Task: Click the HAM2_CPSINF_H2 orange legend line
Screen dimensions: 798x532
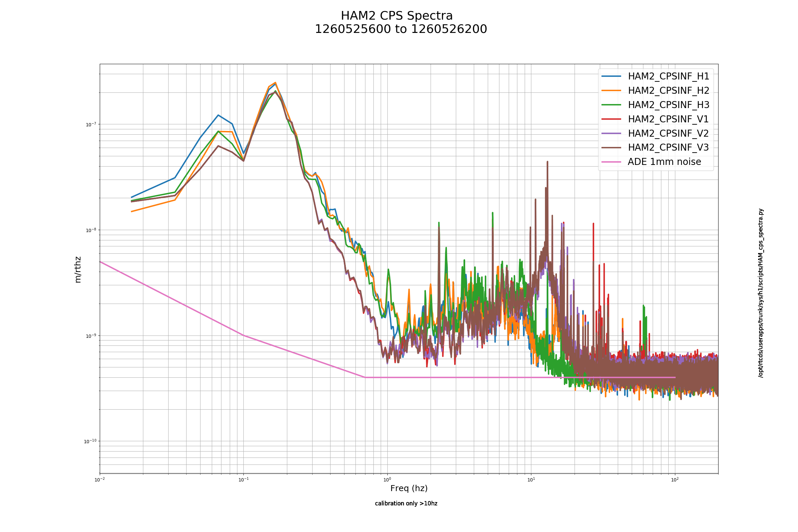Action: 611,90
